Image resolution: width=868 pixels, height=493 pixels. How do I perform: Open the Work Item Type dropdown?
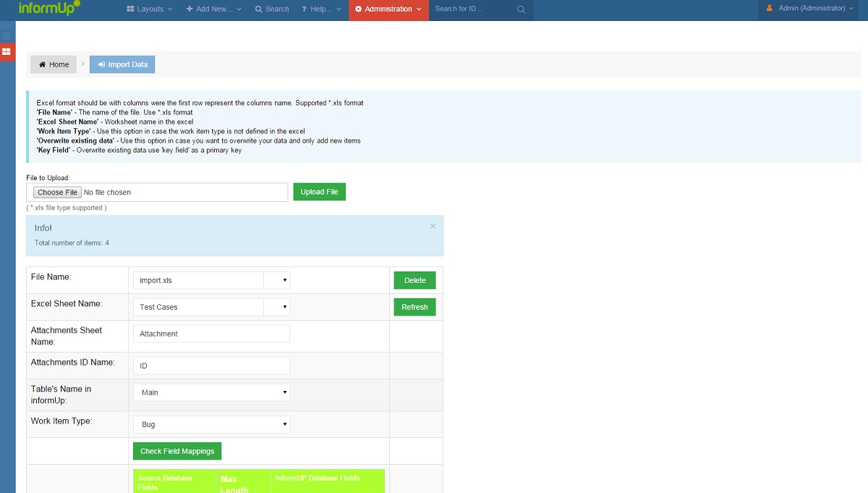coord(211,424)
